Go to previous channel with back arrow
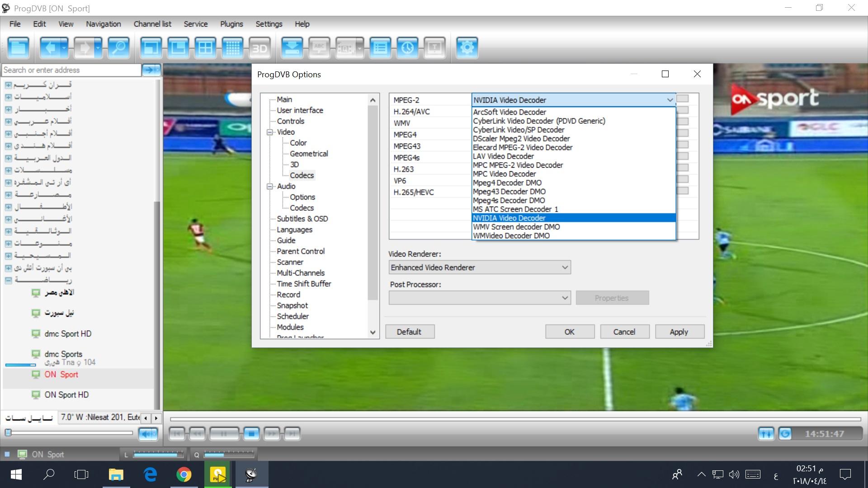Screen dimensions: 868x488 click(50, 47)
